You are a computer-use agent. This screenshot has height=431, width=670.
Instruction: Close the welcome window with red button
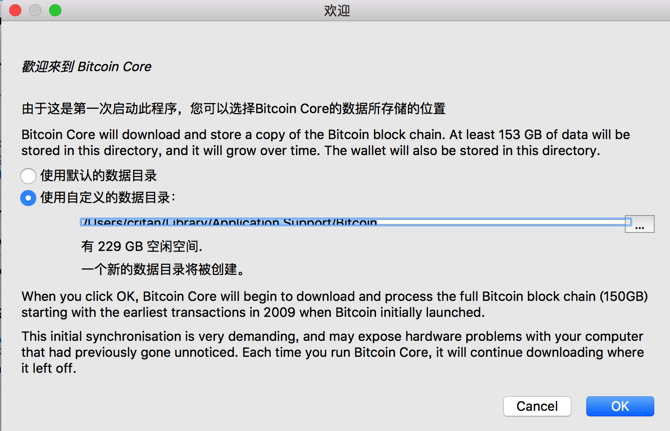coord(15,10)
